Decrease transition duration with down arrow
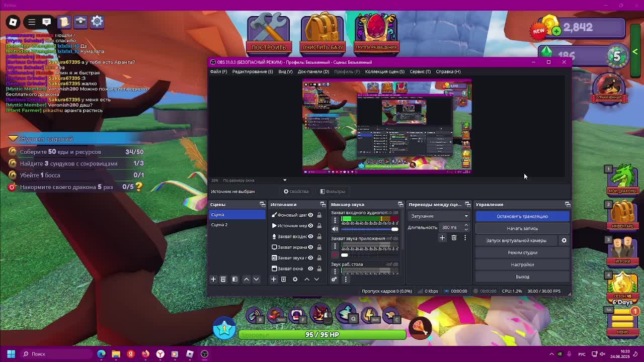644x362 pixels. pyautogui.click(x=466, y=229)
